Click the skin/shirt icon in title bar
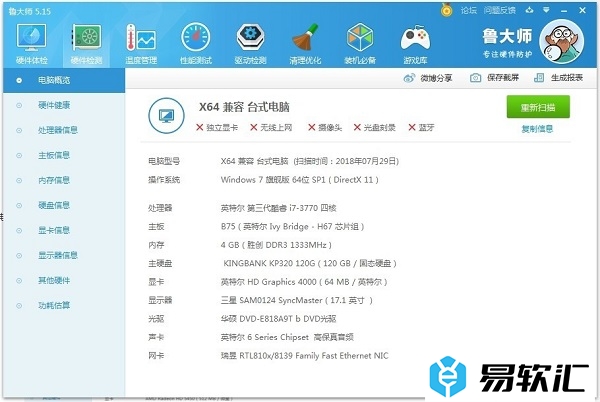Image resolution: width=600 pixels, height=402 pixels. pos(529,10)
